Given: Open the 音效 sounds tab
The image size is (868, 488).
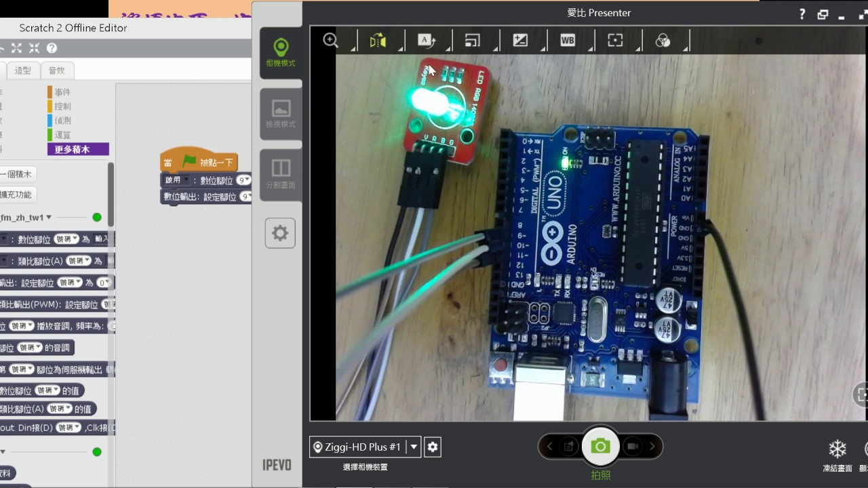Looking at the screenshot, I should [x=57, y=70].
